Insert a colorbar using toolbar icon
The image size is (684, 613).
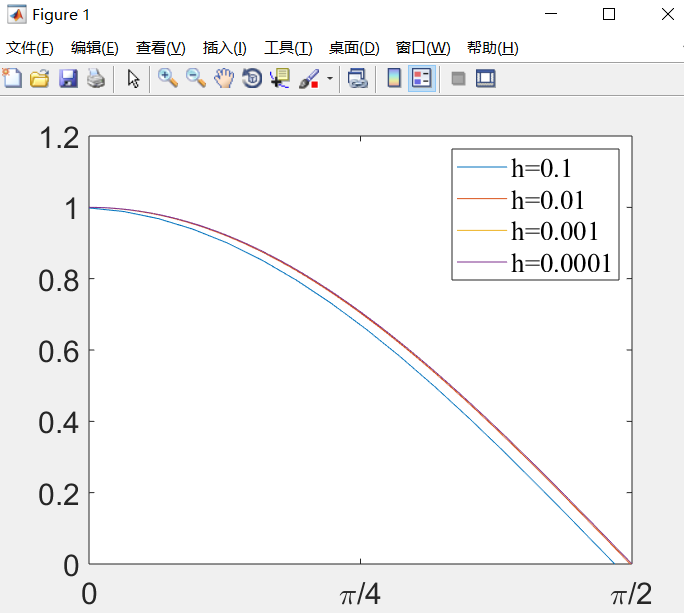[x=394, y=79]
